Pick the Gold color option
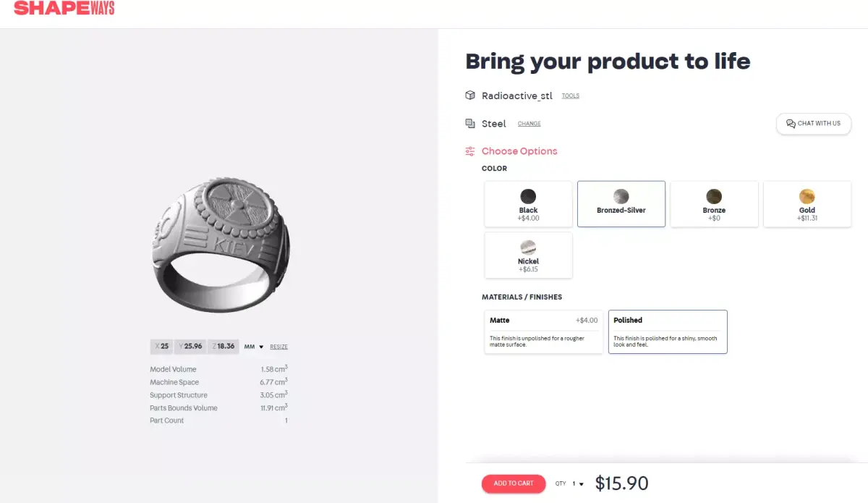 point(807,203)
